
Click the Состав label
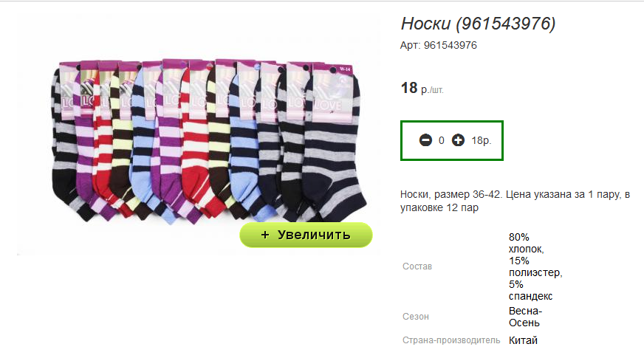pos(417,266)
